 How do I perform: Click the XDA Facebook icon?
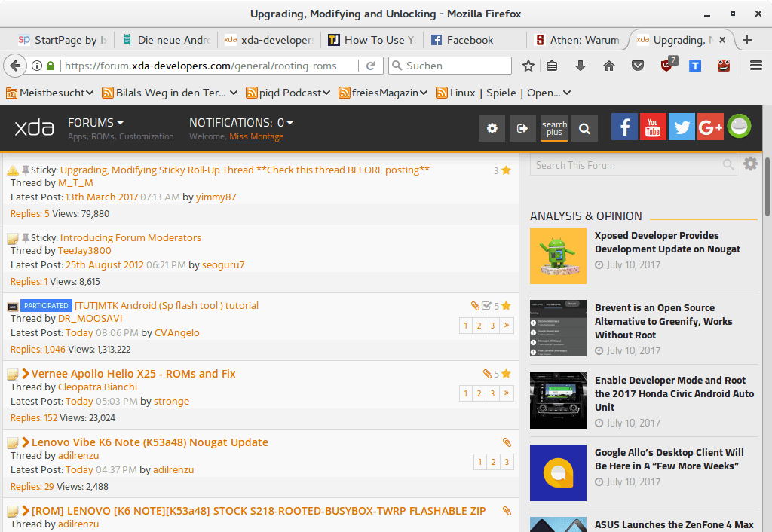tap(624, 128)
